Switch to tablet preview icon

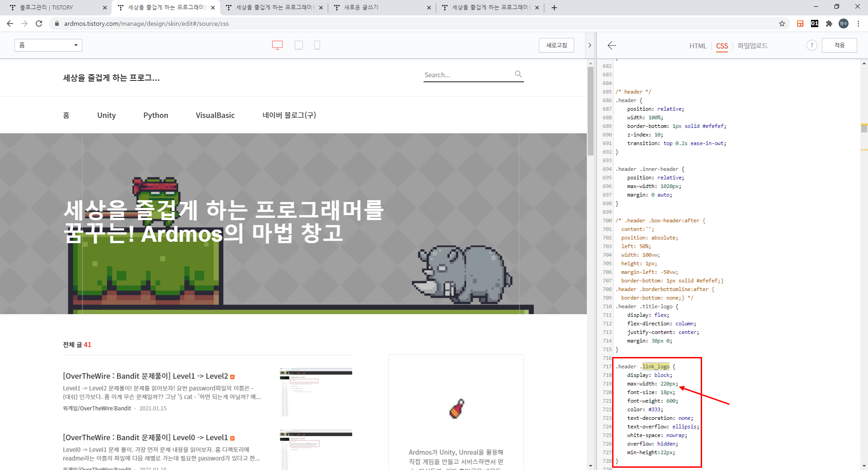(299, 45)
